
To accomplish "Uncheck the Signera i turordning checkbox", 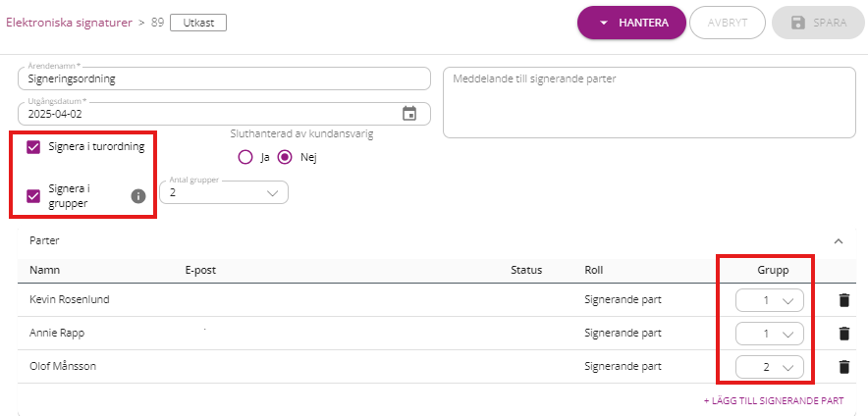I will (33, 147).
